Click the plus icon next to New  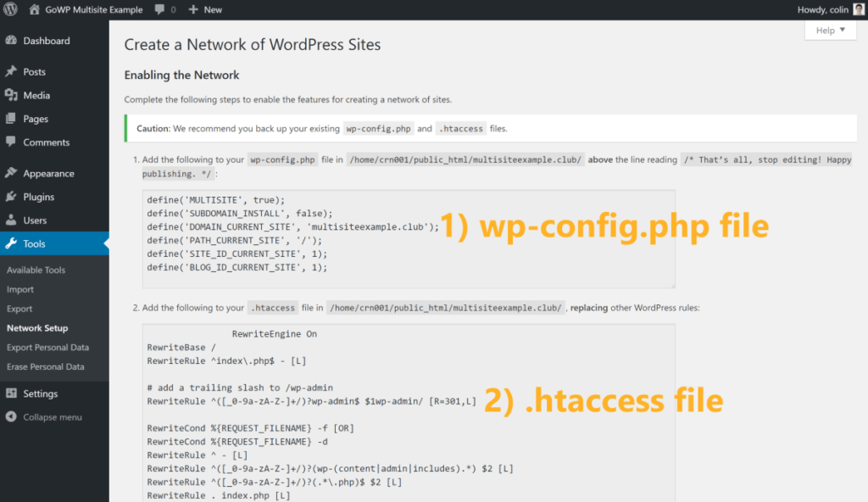point(193,9)
